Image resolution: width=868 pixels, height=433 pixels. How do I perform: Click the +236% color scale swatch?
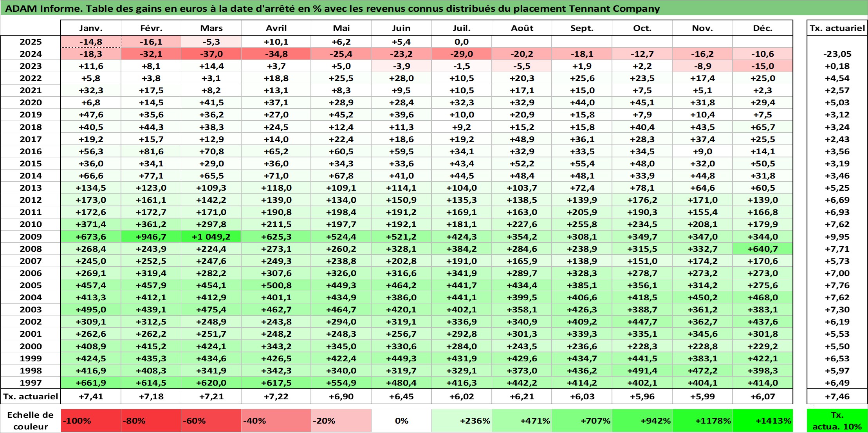click(x=462, y=421)
